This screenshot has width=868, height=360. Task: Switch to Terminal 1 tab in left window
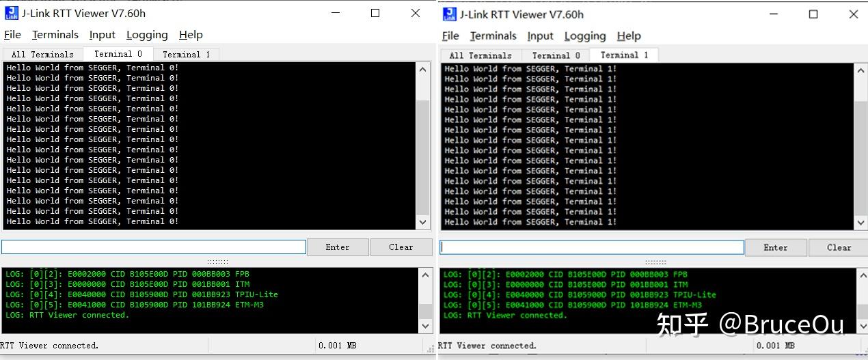tap(186, 55)
